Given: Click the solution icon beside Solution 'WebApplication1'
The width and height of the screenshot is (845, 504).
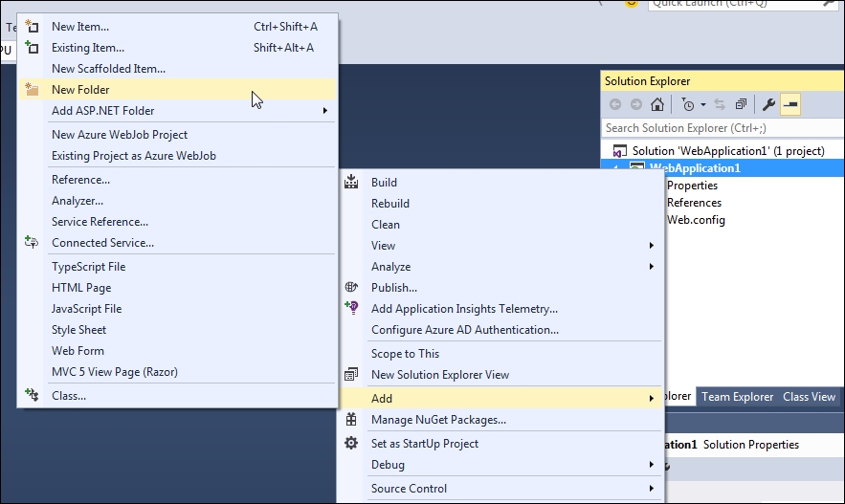Looking at the screenshot, I should coord(620,151).
